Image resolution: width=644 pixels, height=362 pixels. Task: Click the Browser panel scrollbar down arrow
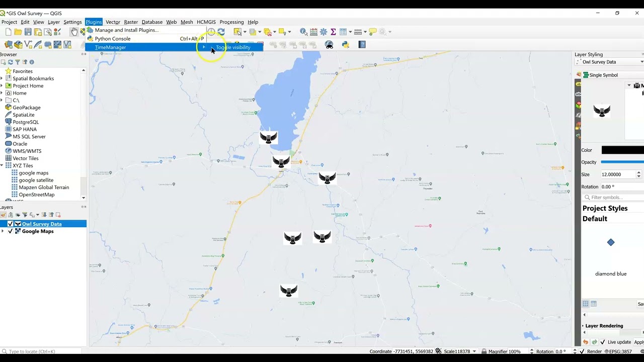tap(84, 198)
